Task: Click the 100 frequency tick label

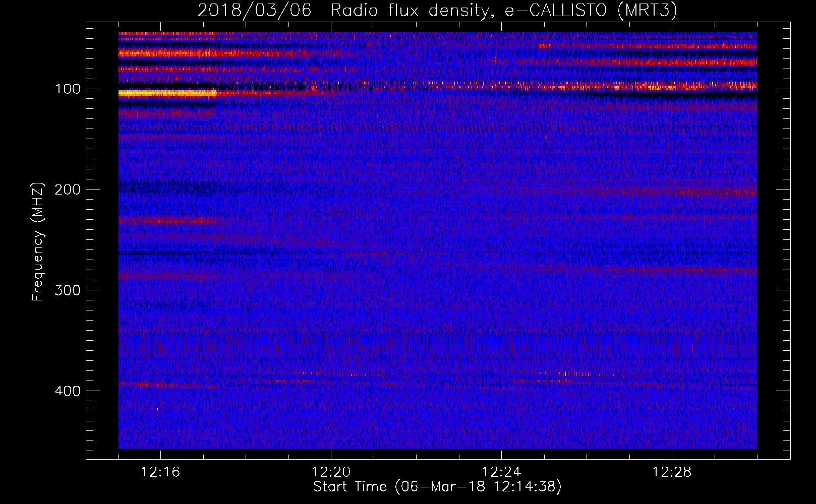Action: coord(68,89)
